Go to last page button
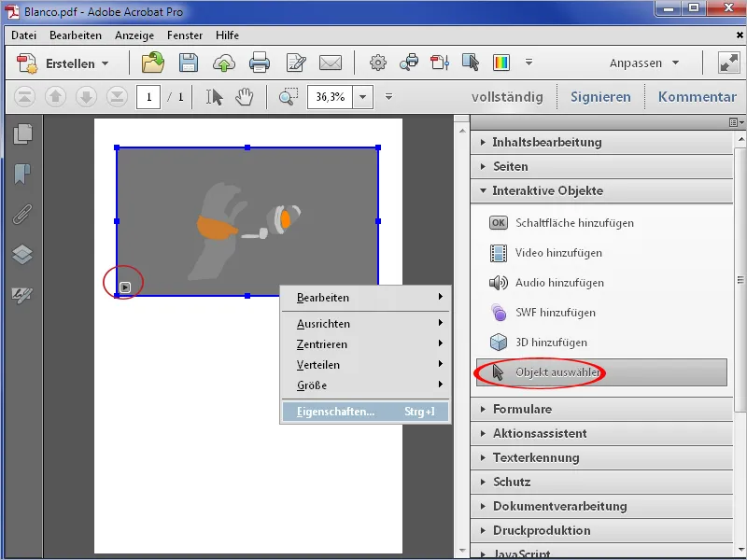The image size is (747, 560). coord(118,97)
